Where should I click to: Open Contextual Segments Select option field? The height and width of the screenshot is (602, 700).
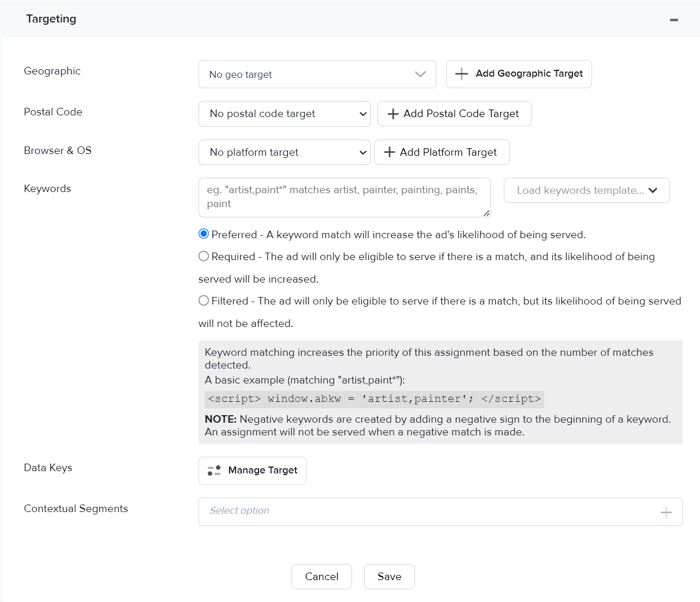tap(440, 511)
